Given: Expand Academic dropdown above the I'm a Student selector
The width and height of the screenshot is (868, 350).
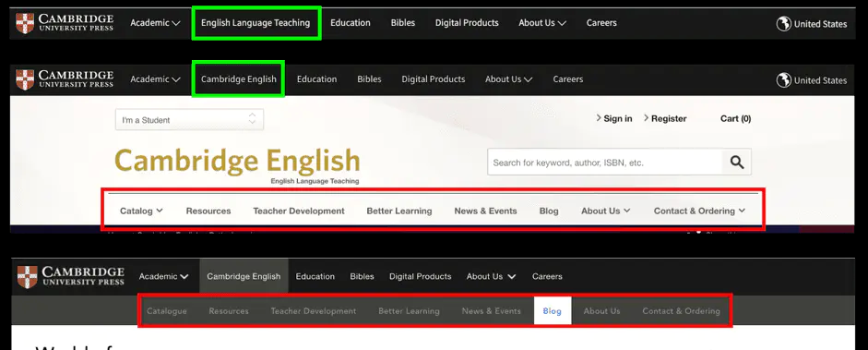Looking at the screenshot, I should pos(155,79).
